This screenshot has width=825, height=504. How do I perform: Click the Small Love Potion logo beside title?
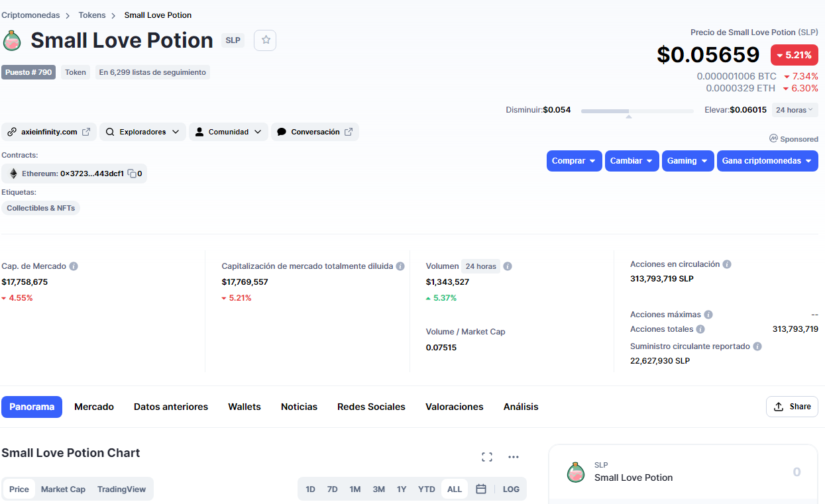point(12,40)
